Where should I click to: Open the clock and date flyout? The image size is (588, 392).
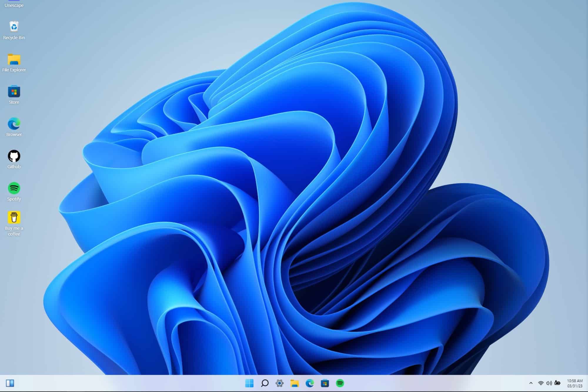(x=574, y=383)
